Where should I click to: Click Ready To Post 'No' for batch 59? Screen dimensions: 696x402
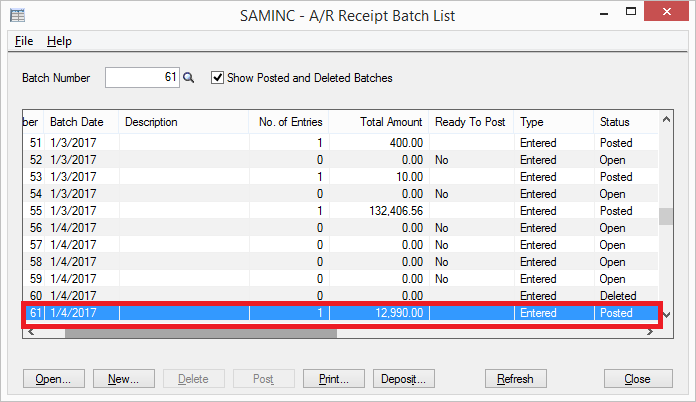[442, 279]
